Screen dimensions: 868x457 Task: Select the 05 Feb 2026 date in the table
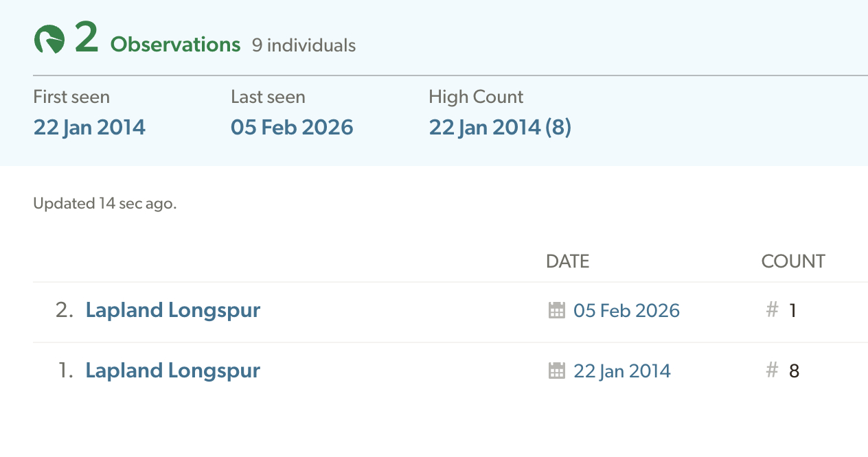pyautogui.click(x=626, y=311)
